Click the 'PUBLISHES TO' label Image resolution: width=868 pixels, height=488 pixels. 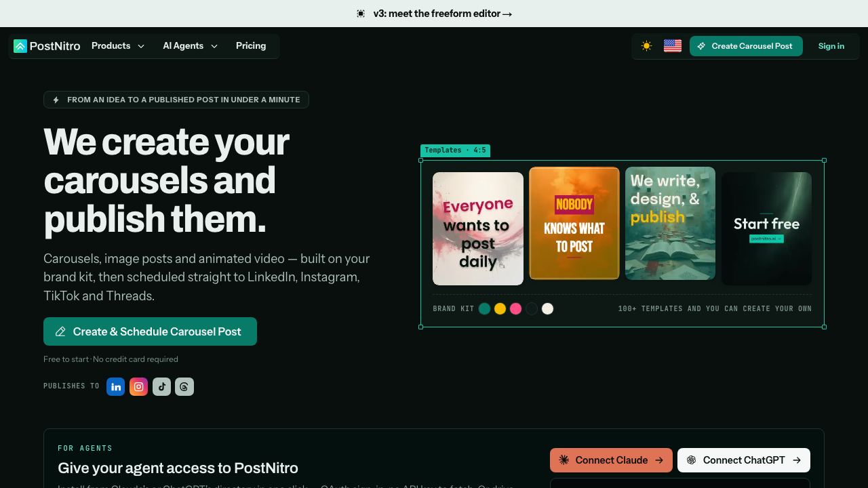(71, 386)
